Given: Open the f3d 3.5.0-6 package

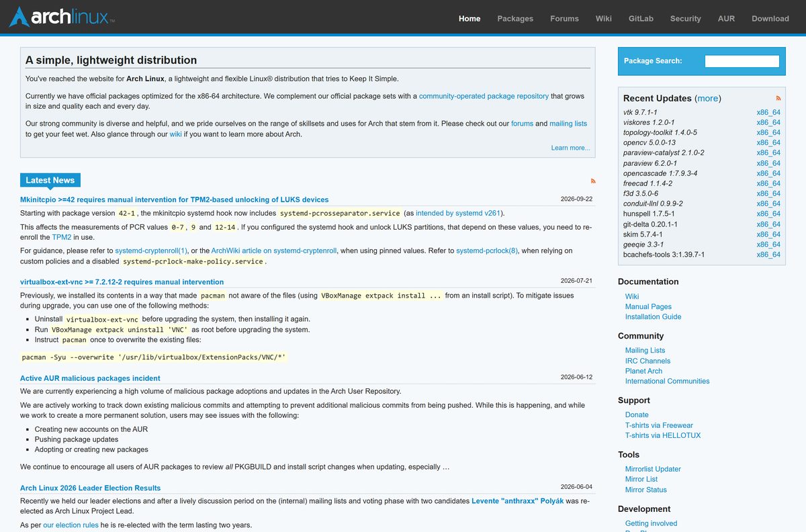Looking at the screenshot, I should (641, 193).
